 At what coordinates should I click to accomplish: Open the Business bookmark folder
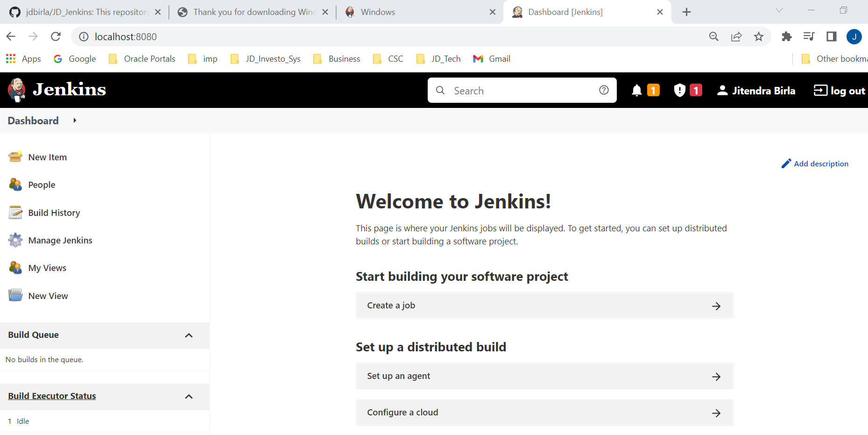pos(337,59)
